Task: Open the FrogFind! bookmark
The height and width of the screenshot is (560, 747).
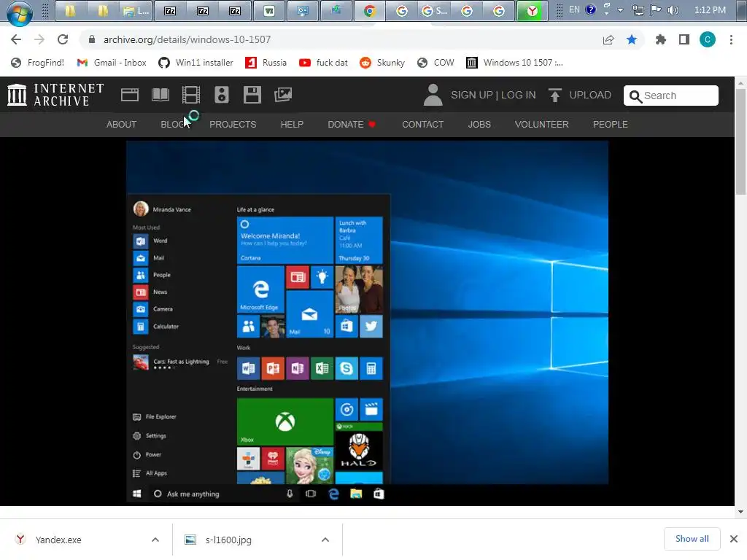Action: [x=37, y=63]
